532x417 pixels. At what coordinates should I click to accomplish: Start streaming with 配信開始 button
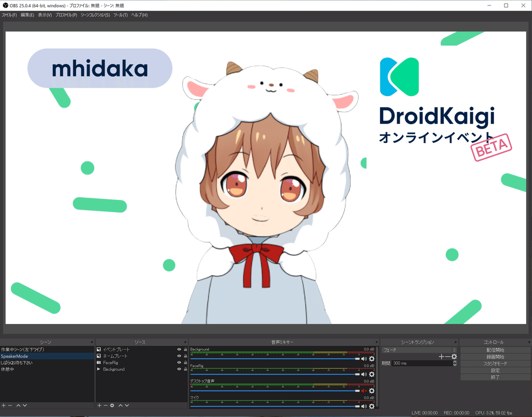click(495, 350)
